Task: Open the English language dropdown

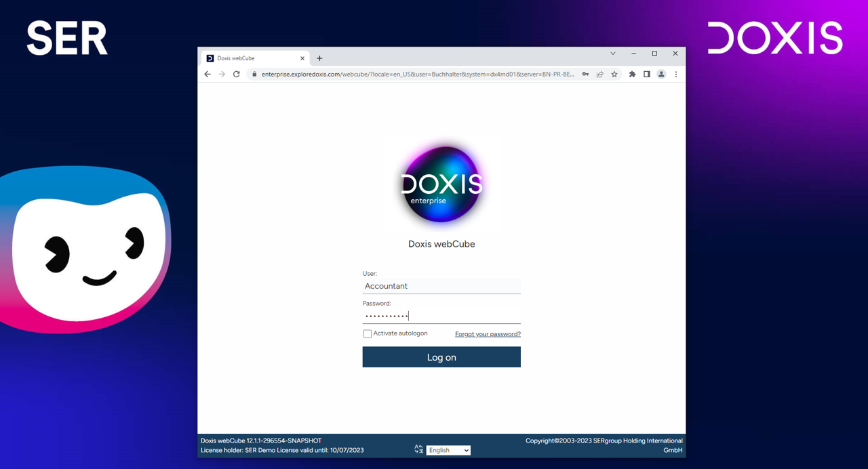Action: pos(448,450)
